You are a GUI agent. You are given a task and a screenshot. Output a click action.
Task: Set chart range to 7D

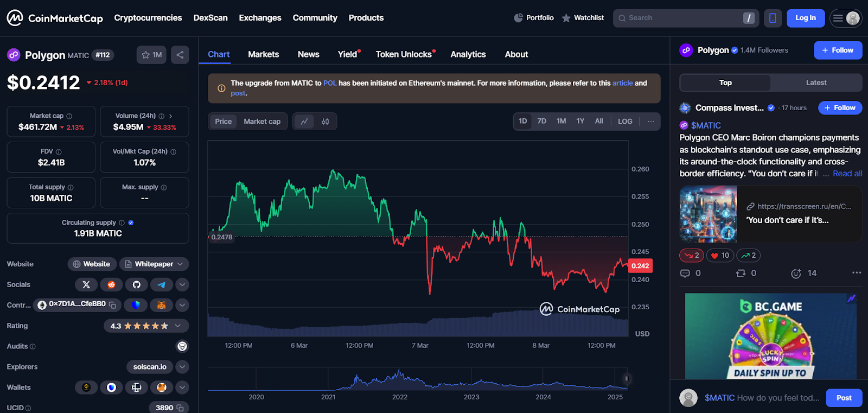(x=541, y=121)
